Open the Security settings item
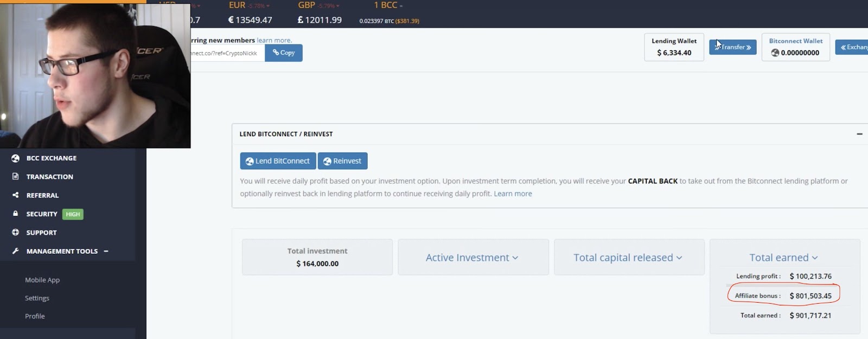This screenshot has height=339, width=868. click(x=42, y=214)
